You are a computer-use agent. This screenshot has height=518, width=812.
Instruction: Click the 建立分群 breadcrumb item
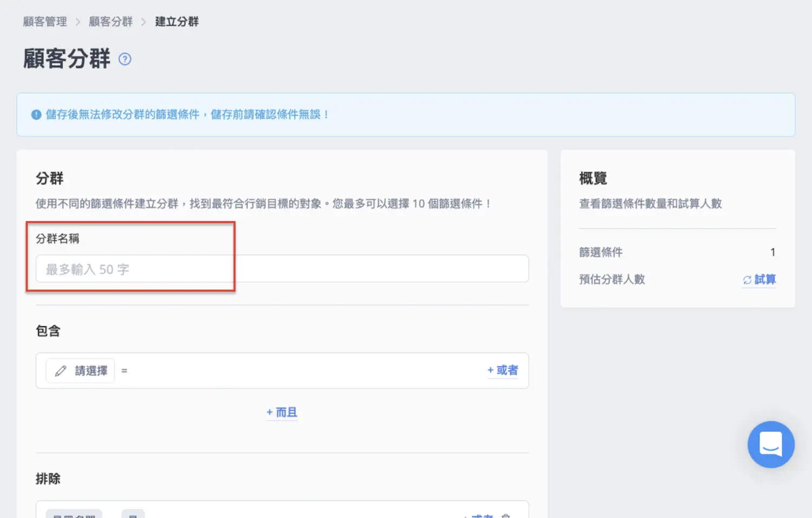[x=176, y=22]
